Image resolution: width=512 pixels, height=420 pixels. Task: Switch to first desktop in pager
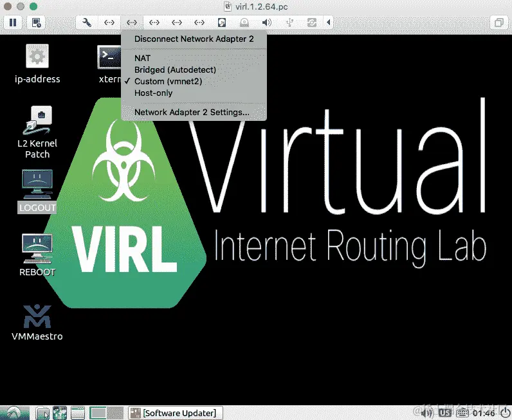click(x=98, y=413)
